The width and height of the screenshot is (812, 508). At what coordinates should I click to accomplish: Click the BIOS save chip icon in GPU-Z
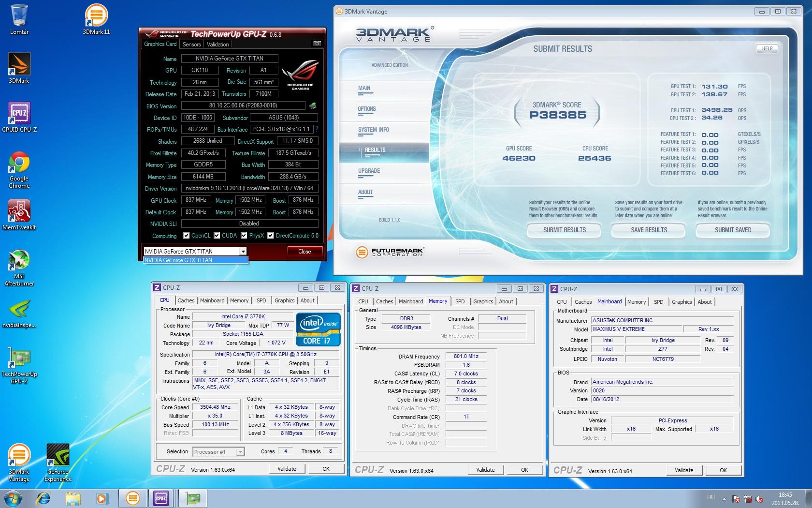pos(313,105)
